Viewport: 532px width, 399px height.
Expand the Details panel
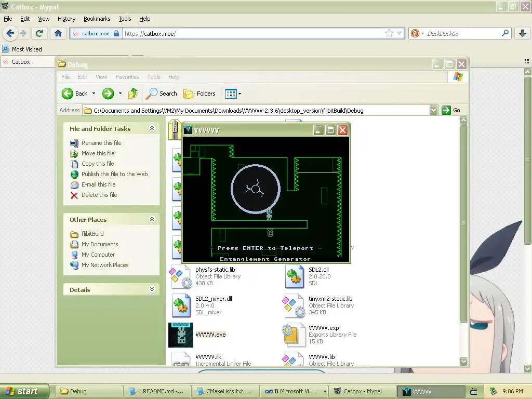point(152,289)
